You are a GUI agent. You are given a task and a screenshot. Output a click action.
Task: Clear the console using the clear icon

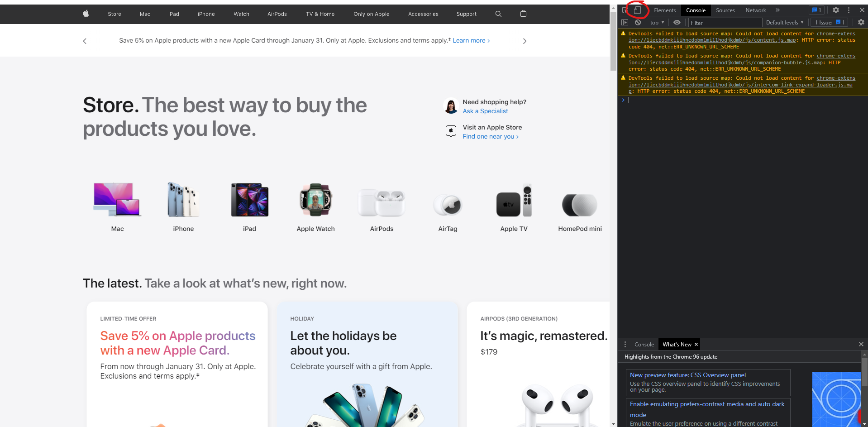pyautogui.click(x=638, y=22)
